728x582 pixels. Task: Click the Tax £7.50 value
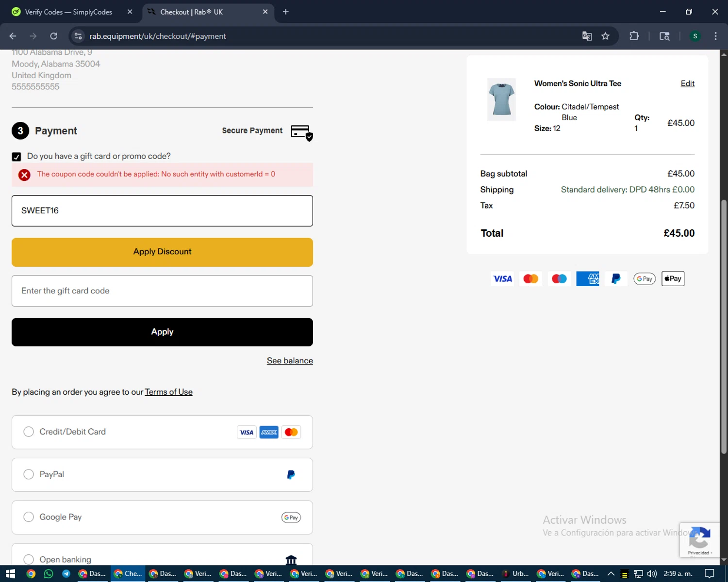click(684, 206)
